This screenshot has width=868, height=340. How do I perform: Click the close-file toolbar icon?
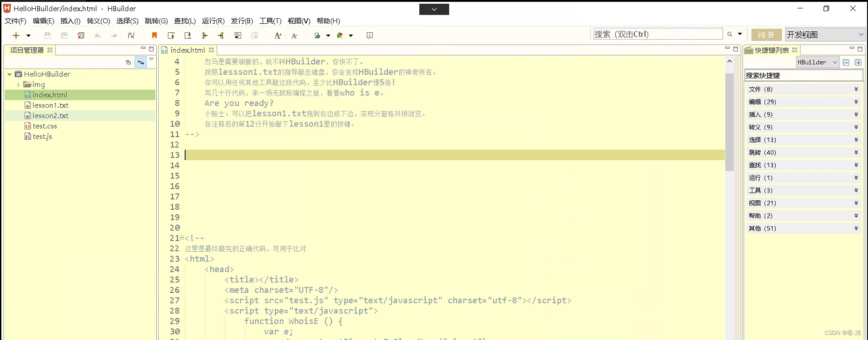tap(81, 35)
